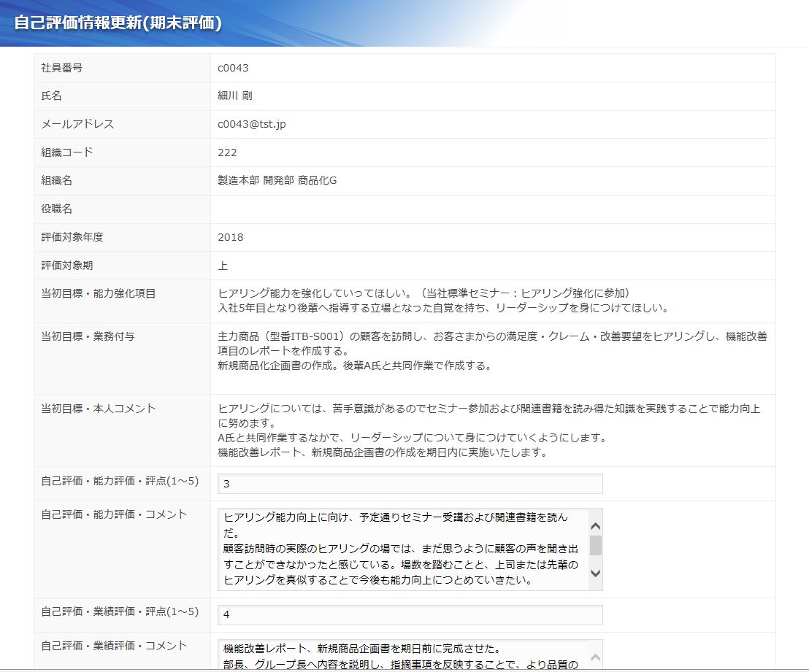Click the 評価対象期 value 上

pyautogui.click(x=223, y=266)
